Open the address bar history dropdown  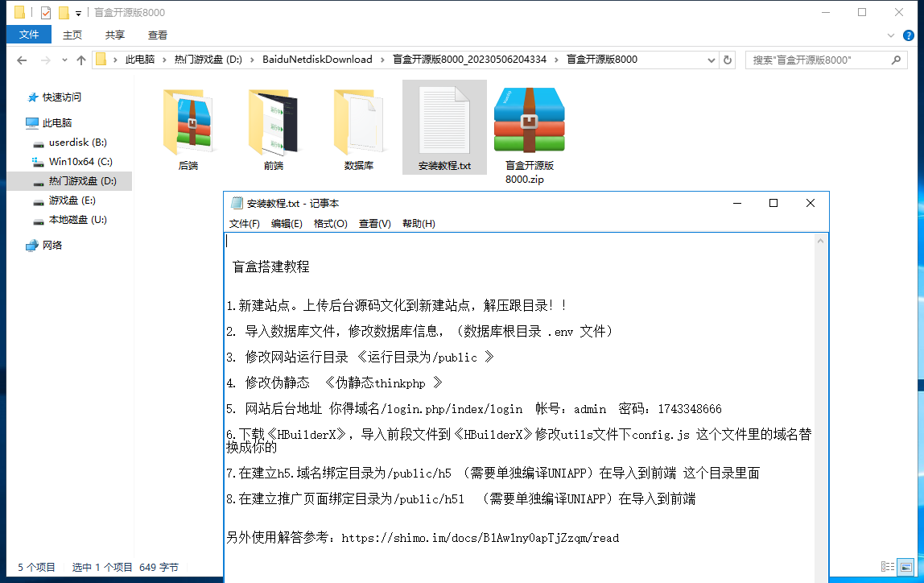[x=711, y=60]
